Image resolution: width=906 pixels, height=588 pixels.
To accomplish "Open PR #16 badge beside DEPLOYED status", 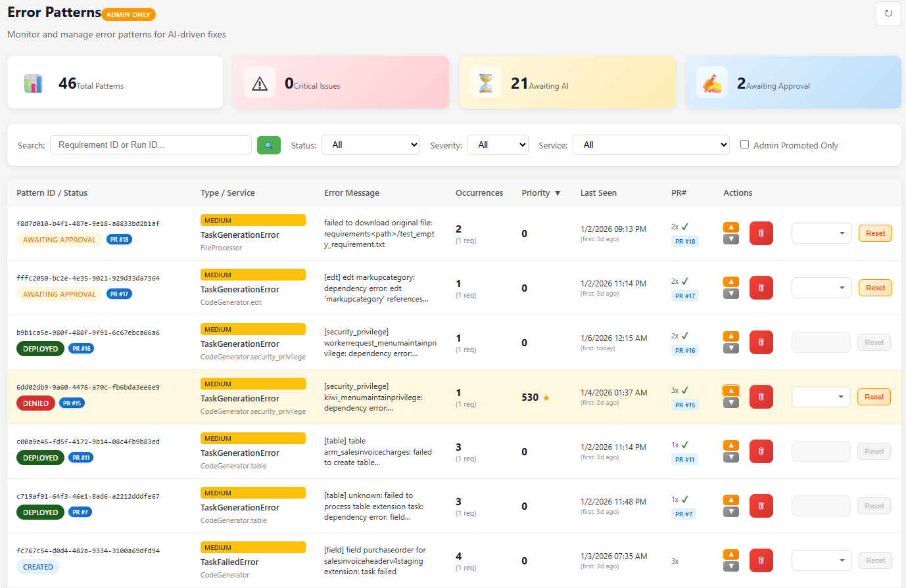I will (x=82, y=349).
